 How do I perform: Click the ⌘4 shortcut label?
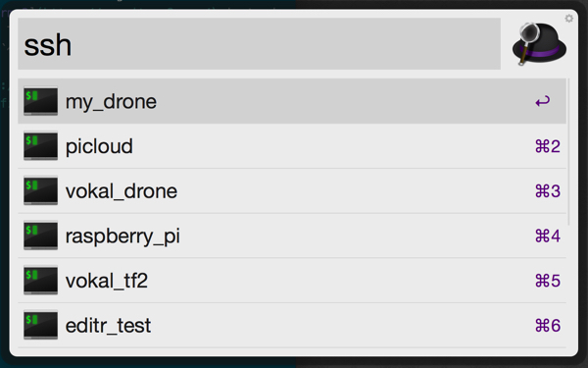pyautogui.click(x=548, y=236)
